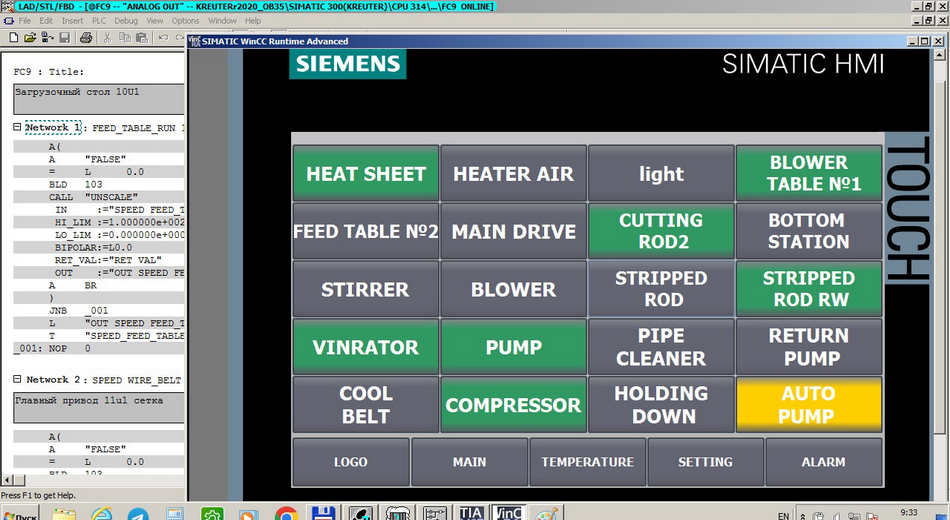Viewport: 950px width, 520px height.
Task: Open Telegram from the taskbar
Action: (138, 514)
